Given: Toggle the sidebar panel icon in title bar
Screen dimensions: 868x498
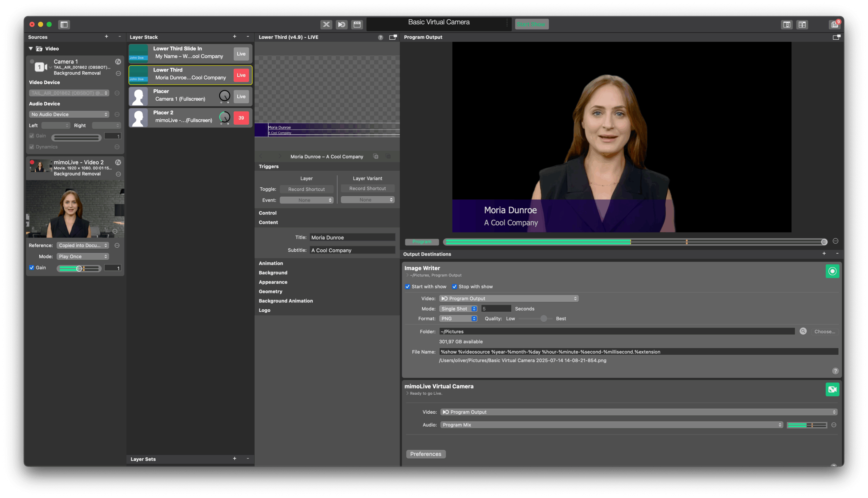Looking at the screenshot, I should coord(64,24).
